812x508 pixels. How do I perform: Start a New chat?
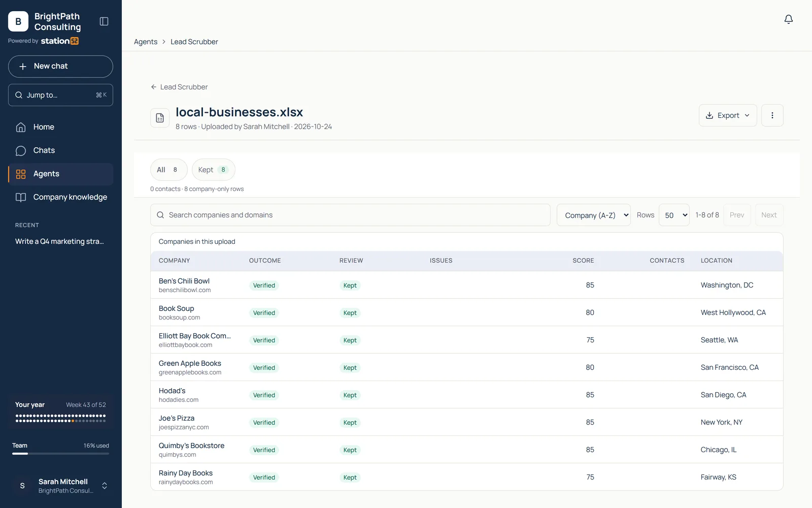click(x=60, y=67)
